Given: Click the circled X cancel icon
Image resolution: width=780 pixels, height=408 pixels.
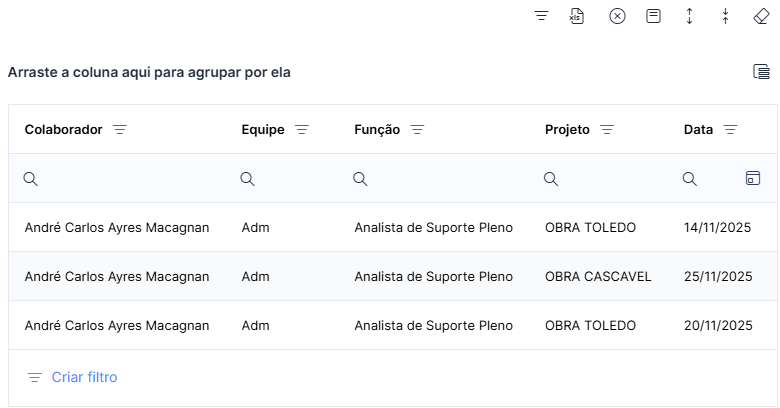Looking at the screenshot, I should tap(617, 16).
